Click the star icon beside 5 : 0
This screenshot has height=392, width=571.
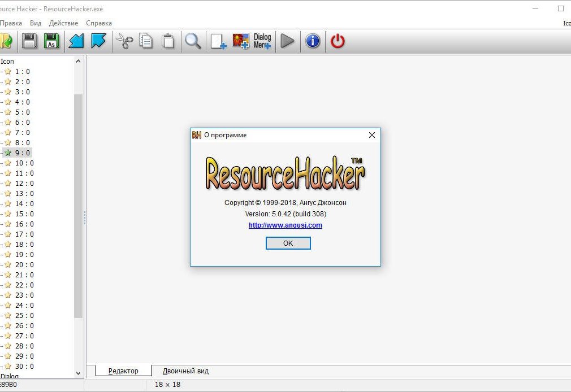(x=8, y=112)
